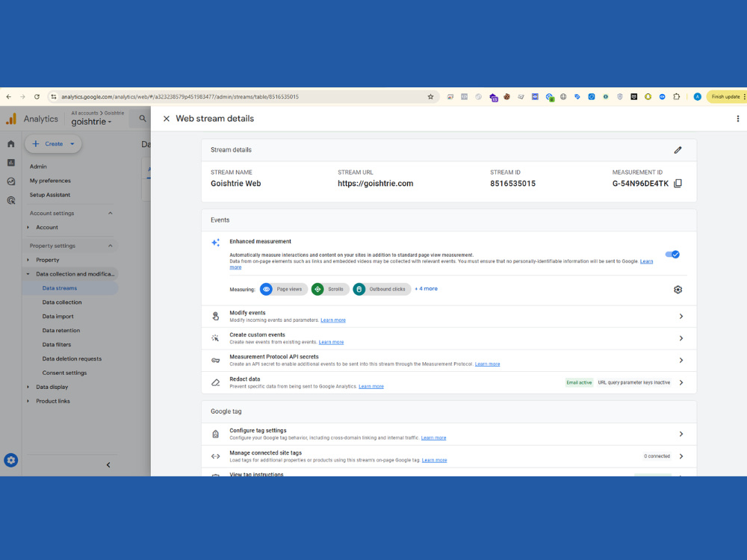Toggle Enhanced measurement switch
Viewport: 747px width, 560px height.
(x=672, y=255)
